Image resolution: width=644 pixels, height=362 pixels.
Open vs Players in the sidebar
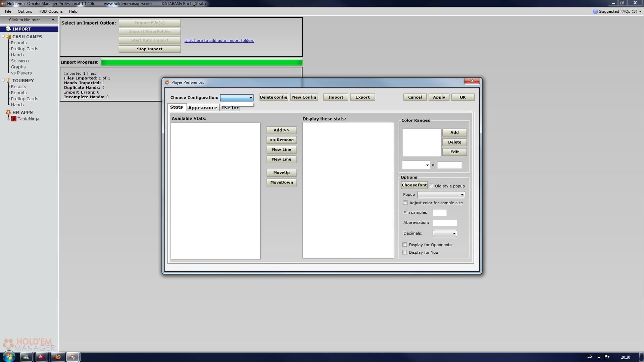click(21, 73)
